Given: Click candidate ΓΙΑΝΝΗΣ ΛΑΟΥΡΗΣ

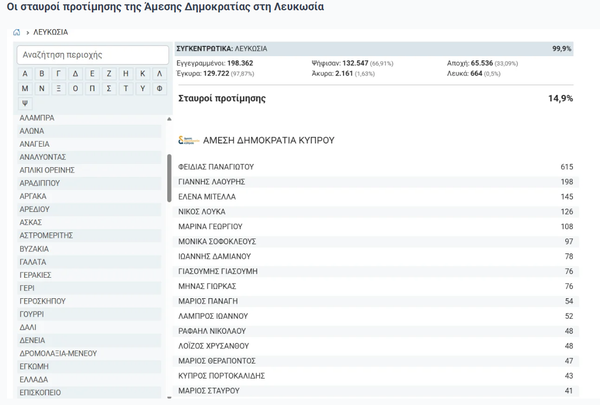Looking at the screenshot, I should pyautogui.click(x=377, y=182).
